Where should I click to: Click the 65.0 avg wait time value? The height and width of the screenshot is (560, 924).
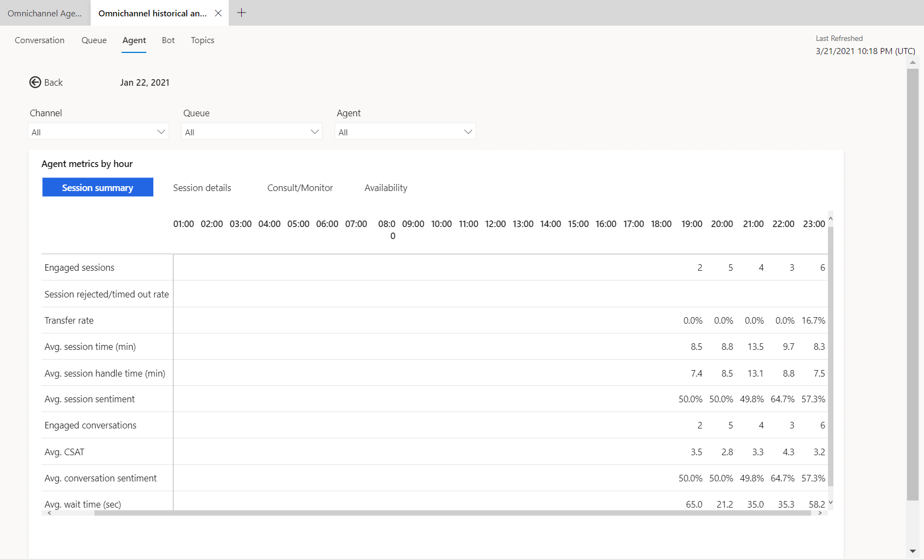(694, 504)
